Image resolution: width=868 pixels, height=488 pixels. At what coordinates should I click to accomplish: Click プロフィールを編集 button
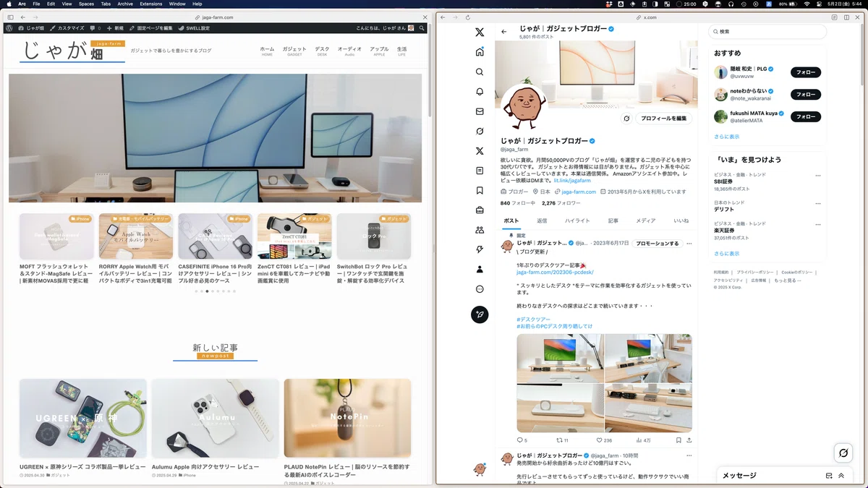point(663,119)
